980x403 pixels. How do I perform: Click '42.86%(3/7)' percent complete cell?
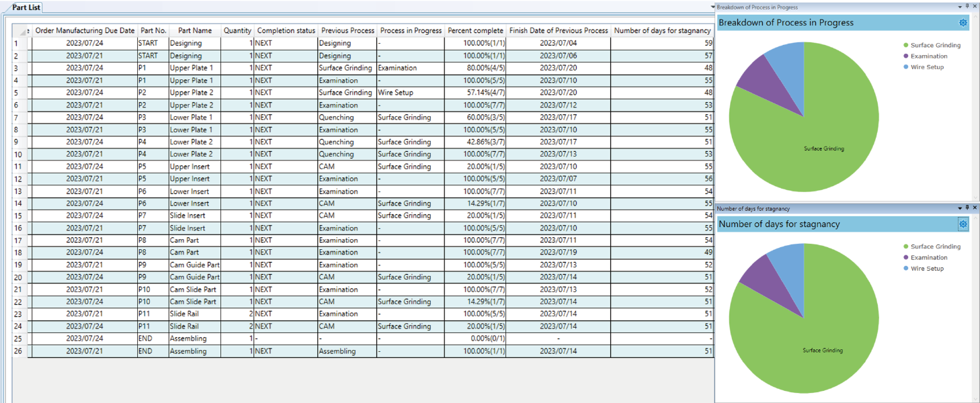(x=475, y=142)
